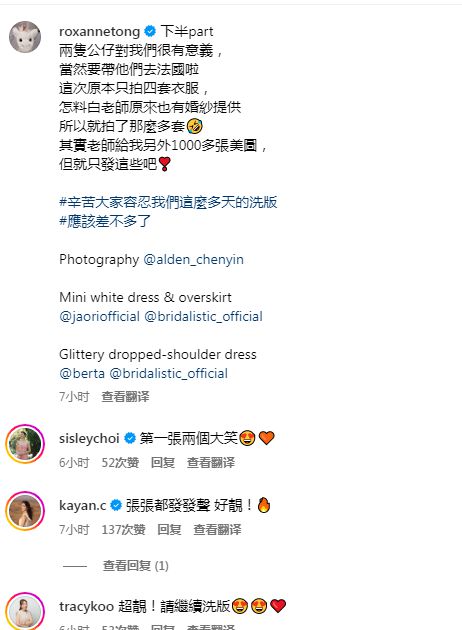Click roxannetong's blue verified badge
The height and width of the screenshot is (630, 462).
150,31
